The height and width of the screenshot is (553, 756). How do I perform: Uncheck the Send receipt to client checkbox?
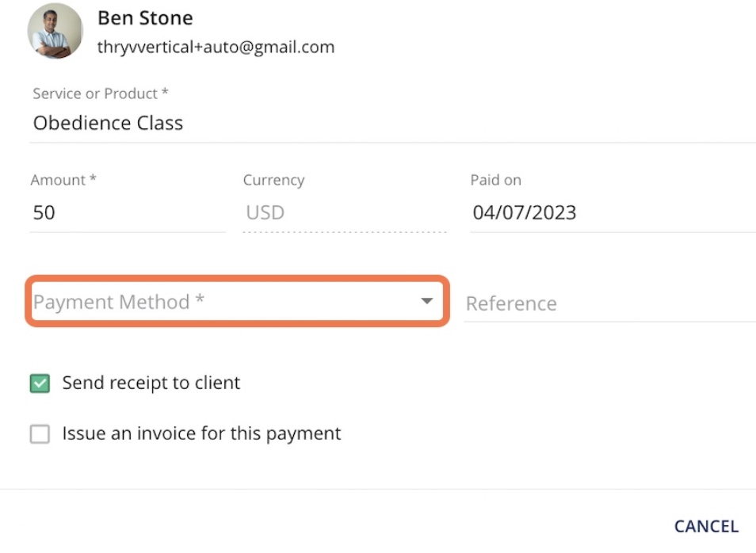point(40,384)
